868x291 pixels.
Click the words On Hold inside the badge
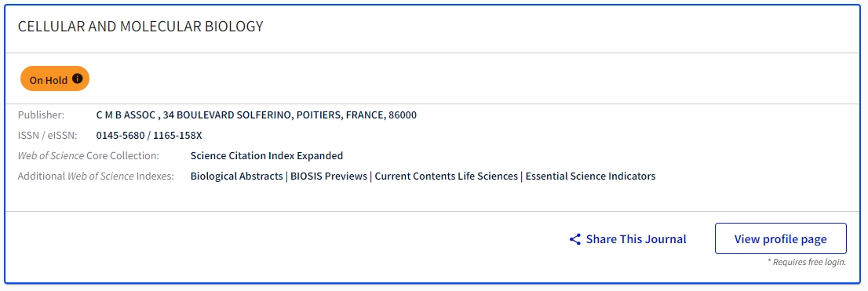(x=49, y=80)
